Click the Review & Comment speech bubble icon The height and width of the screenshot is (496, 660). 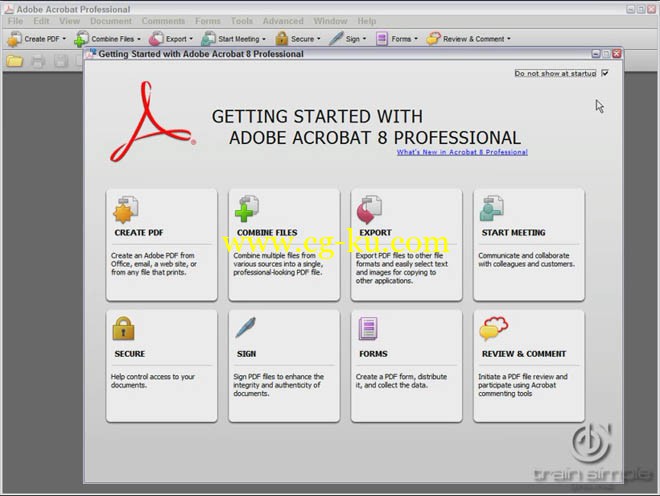pos(494,328)
